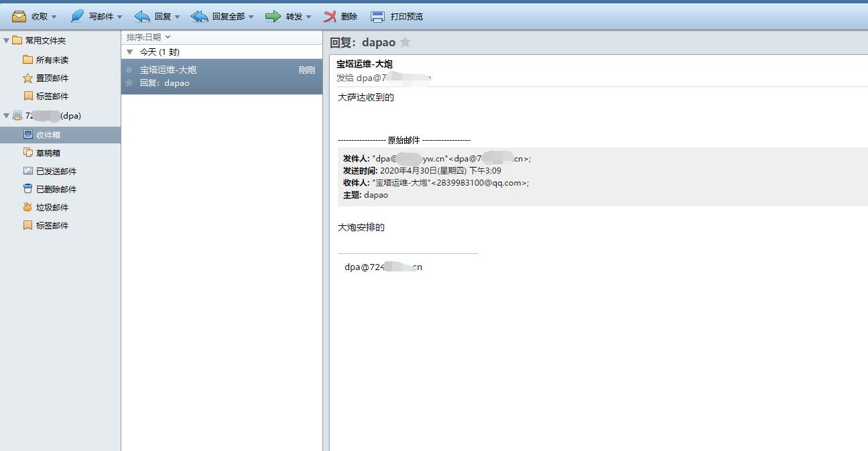Open the 收取 dropdown arrow
The height and width of the screenshot is (451, 868).
(x=54, y=17)
